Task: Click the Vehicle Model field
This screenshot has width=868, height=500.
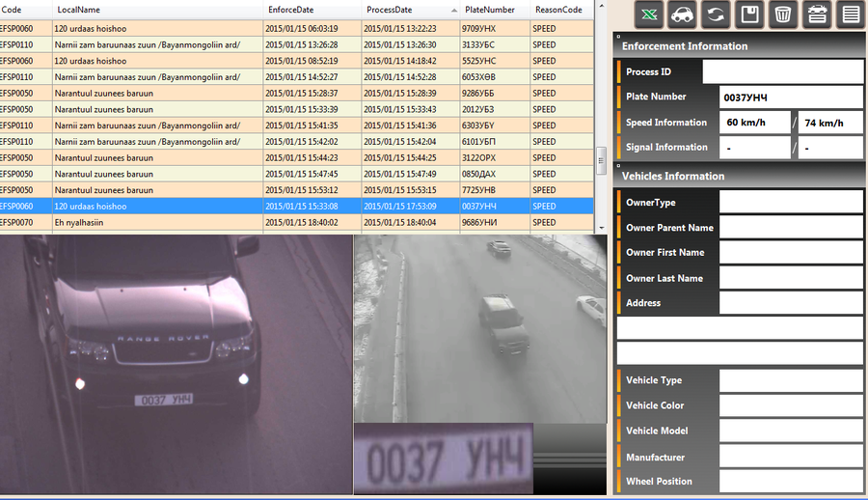Action: 791,431
